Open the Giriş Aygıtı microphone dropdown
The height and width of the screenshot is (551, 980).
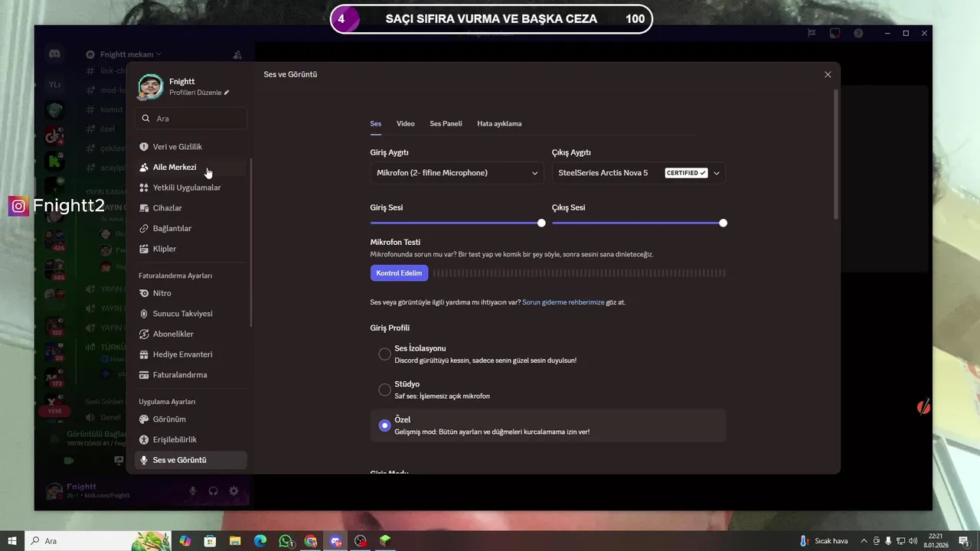point(457,173)
